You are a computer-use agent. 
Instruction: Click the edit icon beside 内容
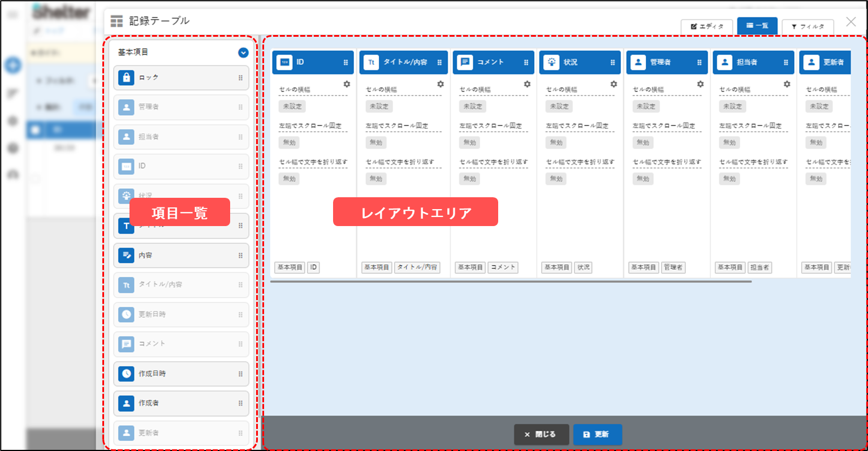126,255
